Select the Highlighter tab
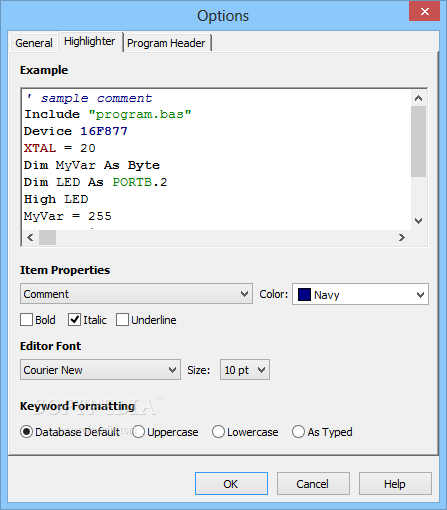This screenshot has height=510, width=447. coord(90,41)
